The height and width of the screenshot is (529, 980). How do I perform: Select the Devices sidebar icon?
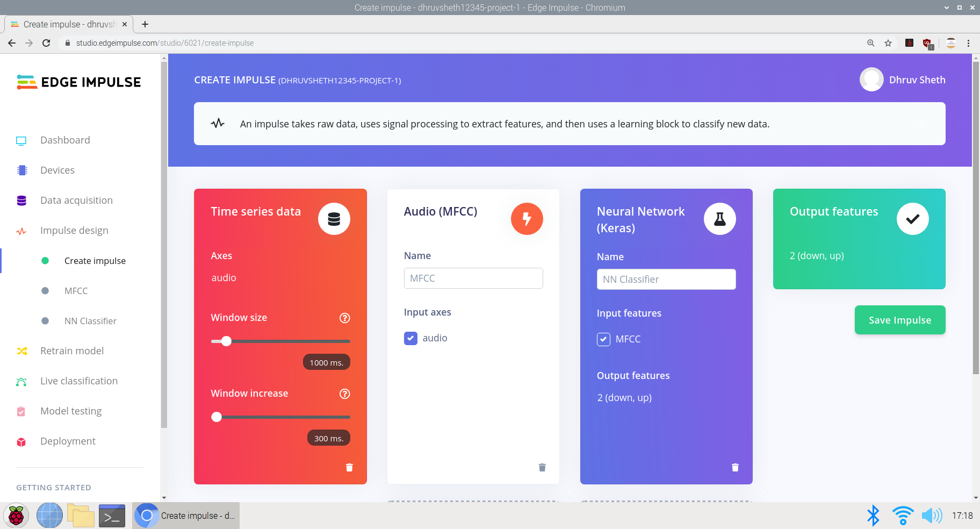(x=21, y=170)
